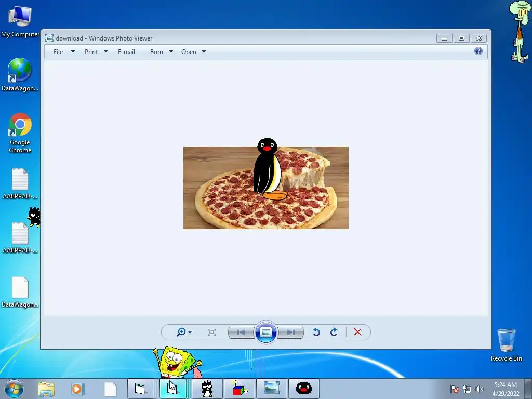This screenshot has width=532, height=399.
Task: Maximize the Windows Photo Viewer window
Action: click(x=461, y=38)
